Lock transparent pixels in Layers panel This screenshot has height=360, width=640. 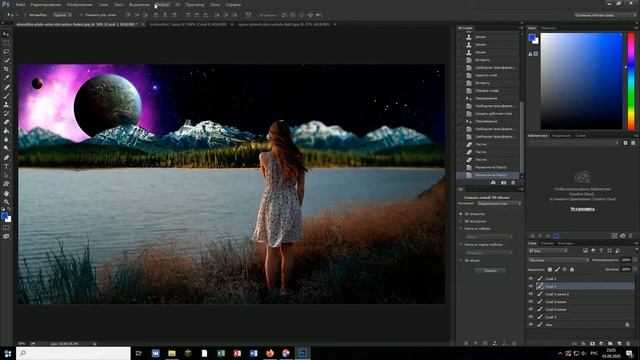[x=549, y=269]
